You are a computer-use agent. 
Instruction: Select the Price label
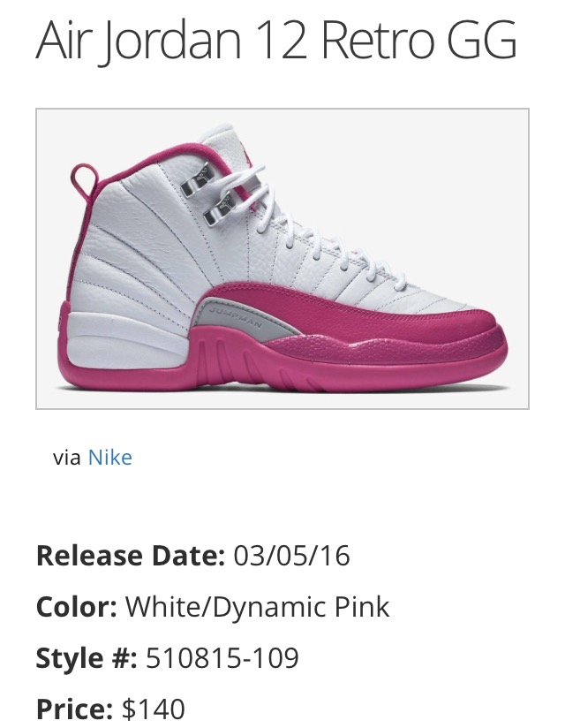pyautogui.click(x=74, y=709)
